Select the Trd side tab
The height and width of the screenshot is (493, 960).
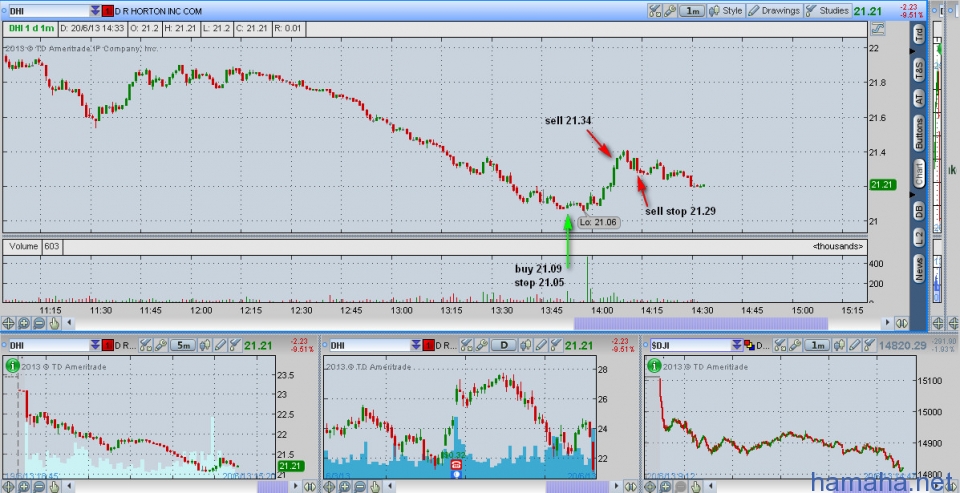tap(919, 35)
